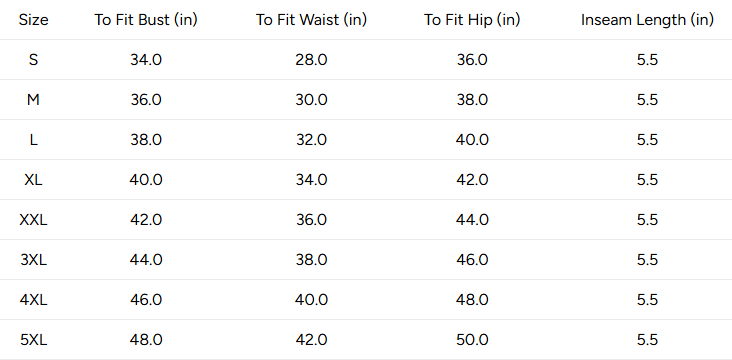Select the XL size row label
The height and width of the screenshot is (360, 732).
(33, 180)
